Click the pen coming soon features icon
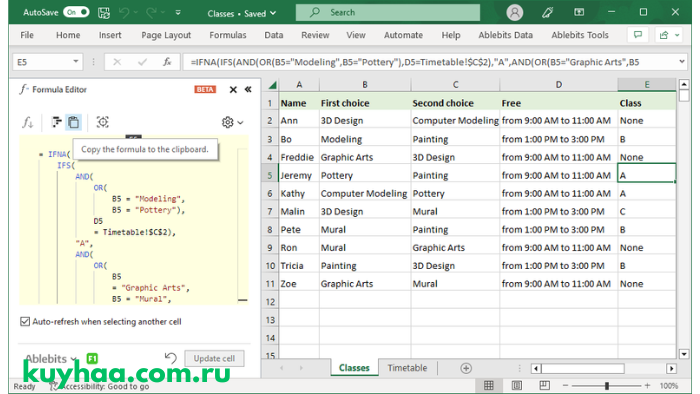 547,12
